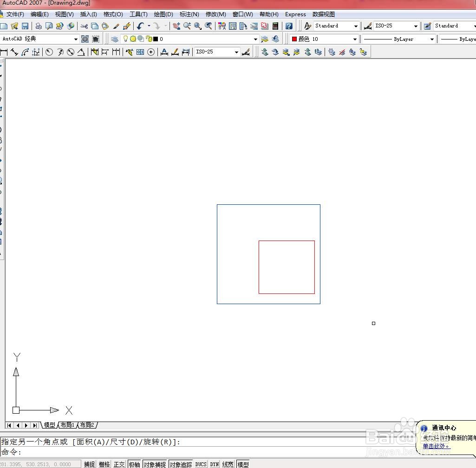Expand the 颜色 10 color dropdown

click(x=355, y=39)
